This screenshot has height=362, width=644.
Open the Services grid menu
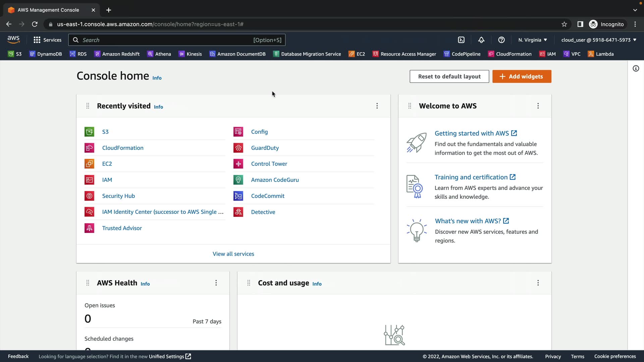point(47,40)
